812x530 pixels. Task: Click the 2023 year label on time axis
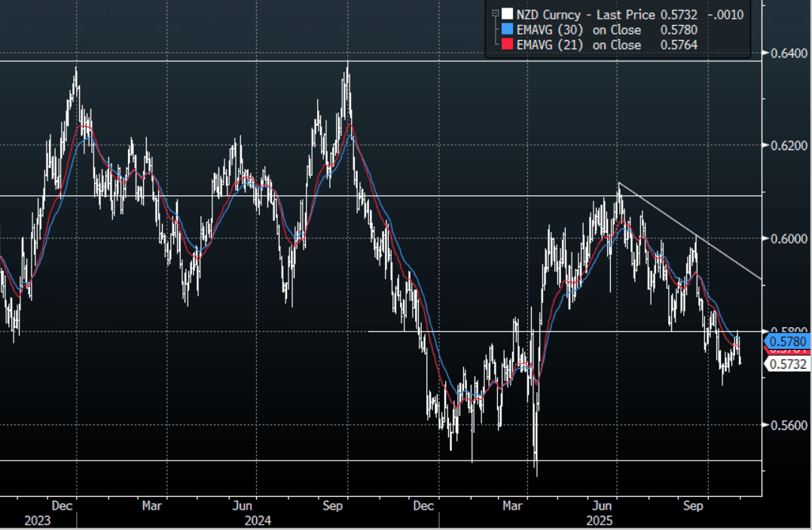coord(36,520)
